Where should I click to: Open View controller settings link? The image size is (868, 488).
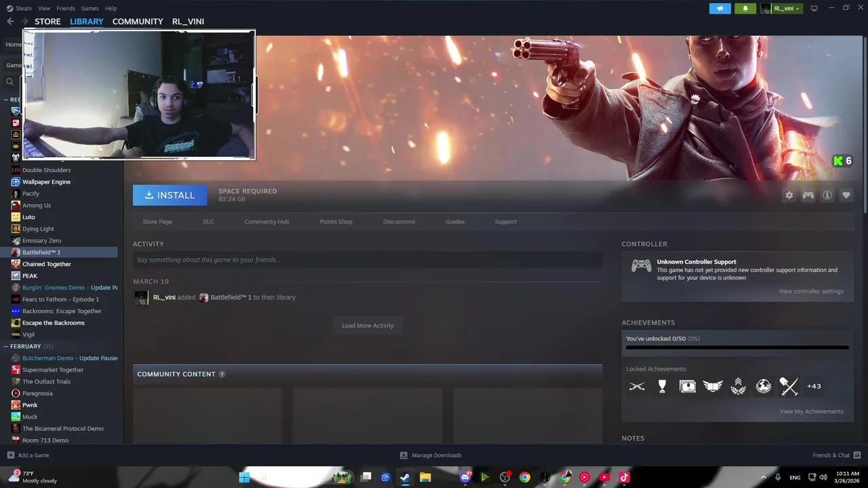point(811,291)
